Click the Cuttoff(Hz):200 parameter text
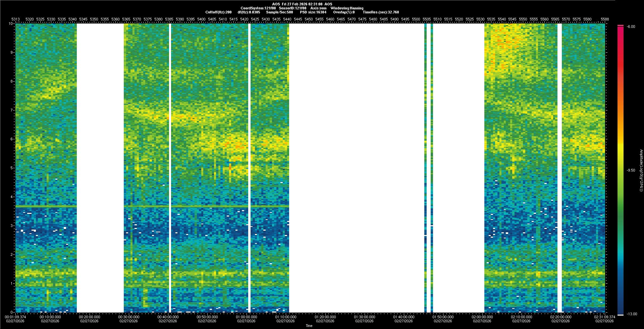This screenshot has width=644, height=329. (218, 12)
